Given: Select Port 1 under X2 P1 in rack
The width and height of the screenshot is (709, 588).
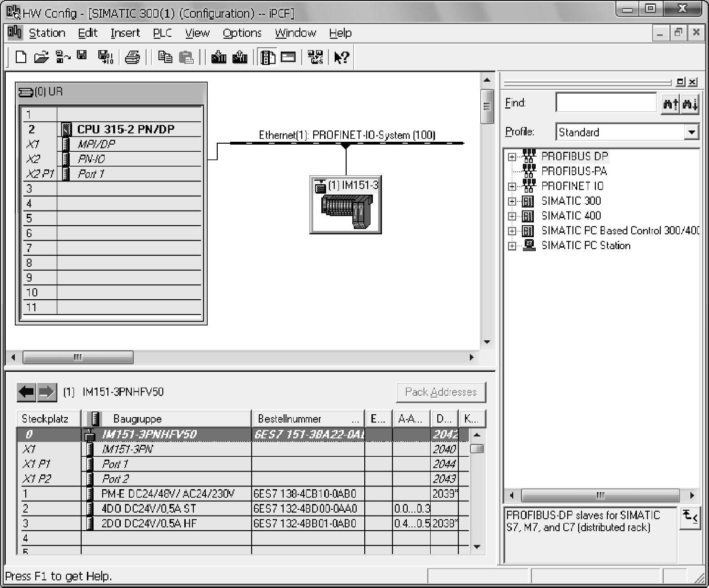Looking at the screenshot, I should coord(112,174).
